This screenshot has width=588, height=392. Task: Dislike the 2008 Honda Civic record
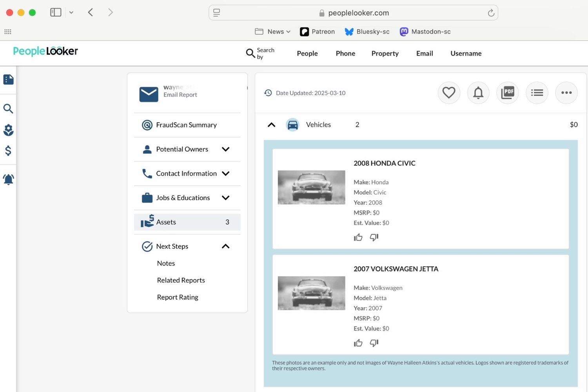pyautogui.click(x=374, y=237)
